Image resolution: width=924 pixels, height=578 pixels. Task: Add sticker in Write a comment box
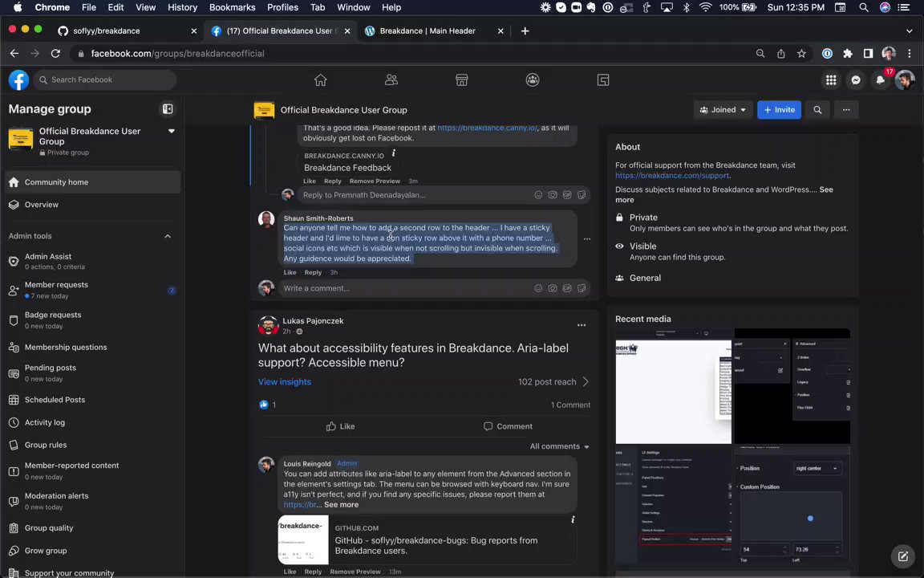tap(582, 288)
